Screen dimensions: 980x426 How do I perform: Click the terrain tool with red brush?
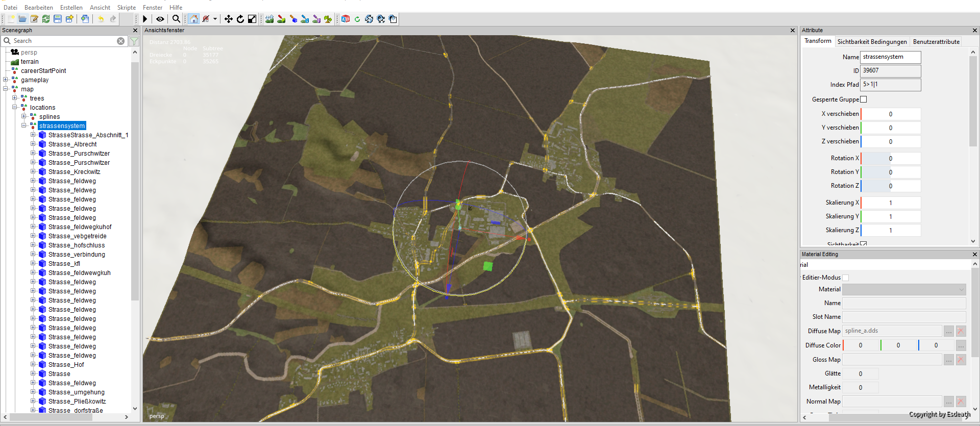click(281, 19)
